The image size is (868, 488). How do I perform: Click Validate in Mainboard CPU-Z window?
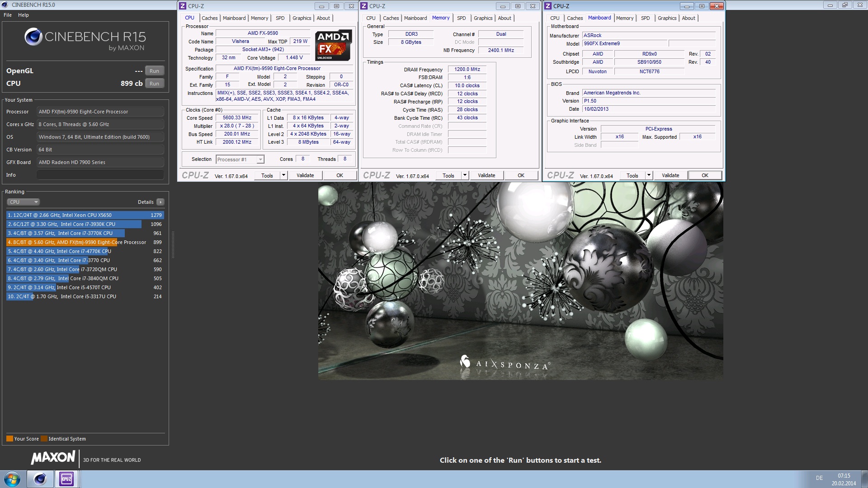(670, 175)
